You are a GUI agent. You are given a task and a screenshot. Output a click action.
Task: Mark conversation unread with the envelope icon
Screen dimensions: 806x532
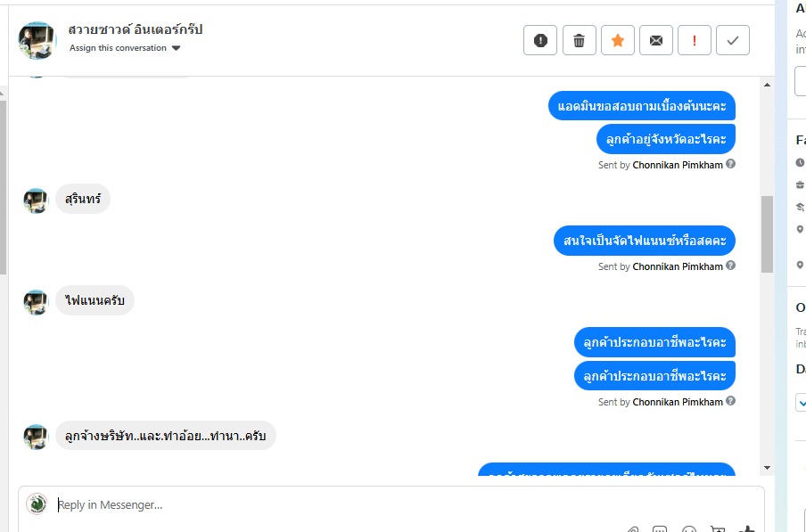click(x=656, y=40)
